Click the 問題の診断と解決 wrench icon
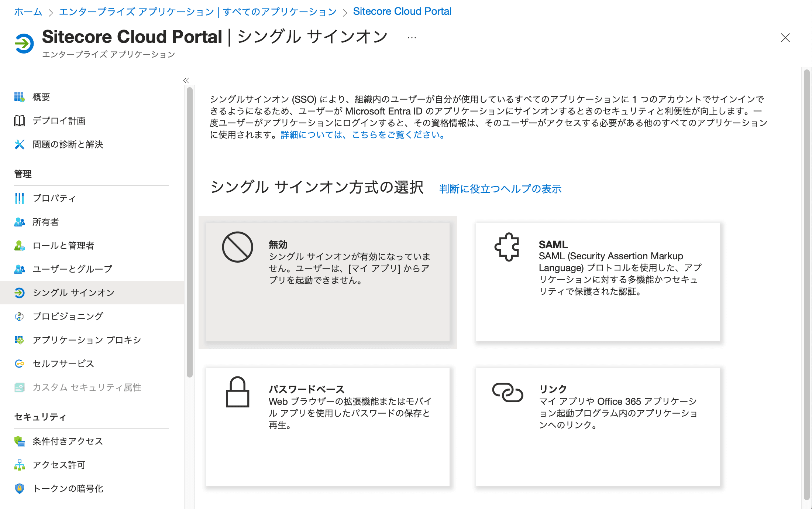The width and height of the screenshot is (812, 509). [19, 144]
